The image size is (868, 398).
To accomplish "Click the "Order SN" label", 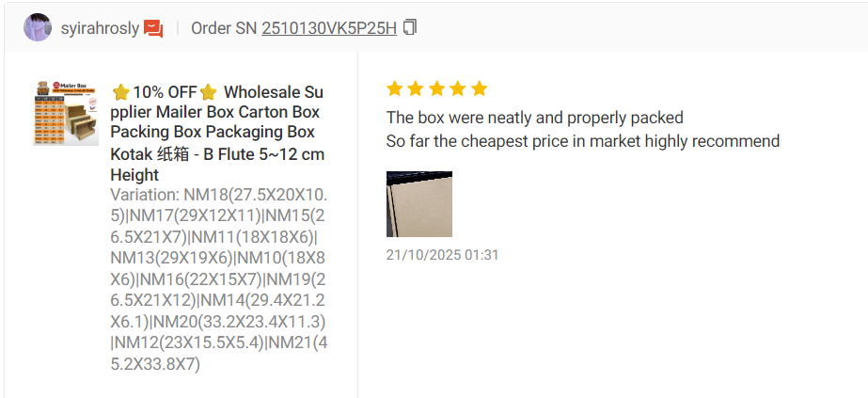I will click(224, 28).
